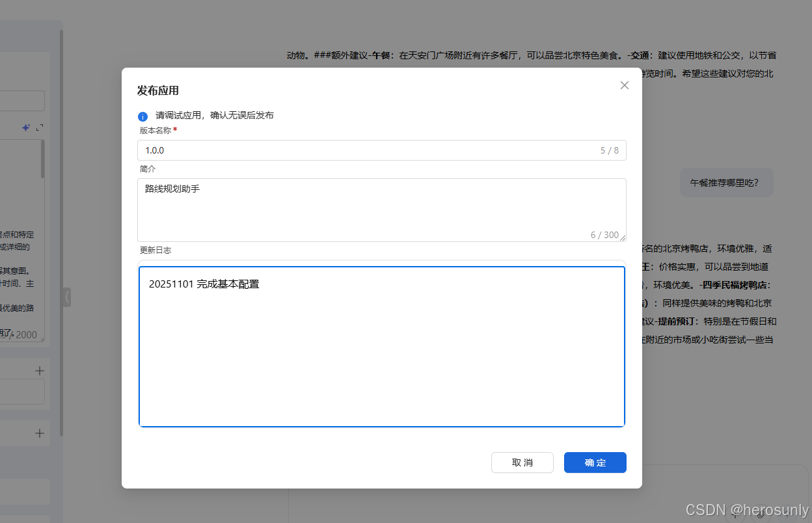
Task: Click the top input field in left panel
Action: coord(22,101)
